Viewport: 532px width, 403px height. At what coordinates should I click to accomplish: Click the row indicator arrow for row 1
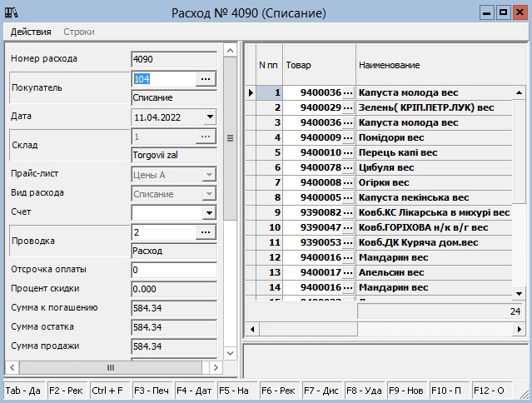[251, 92]
